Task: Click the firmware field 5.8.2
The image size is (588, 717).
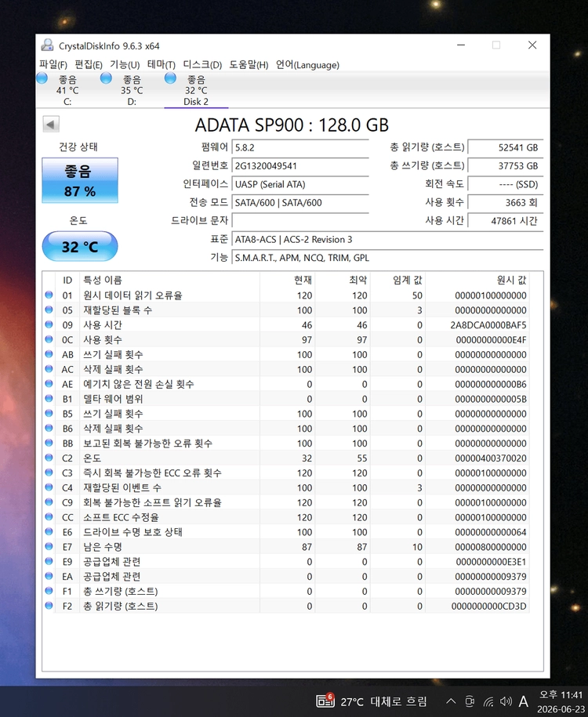Action: coord(300,147)
